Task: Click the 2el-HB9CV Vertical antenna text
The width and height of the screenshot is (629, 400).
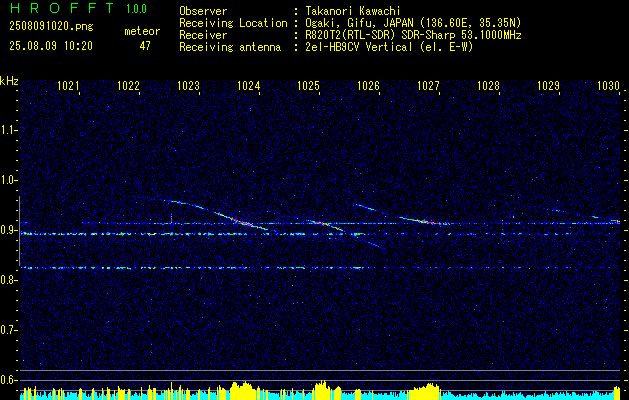Action: pos(388,47)
